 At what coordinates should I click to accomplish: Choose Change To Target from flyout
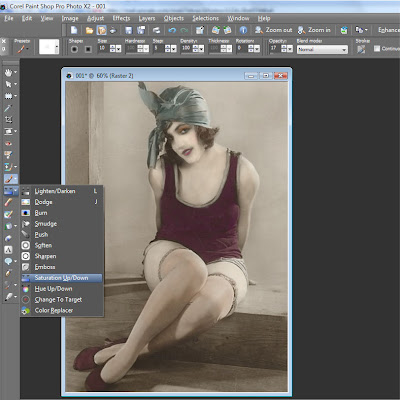pos(61,300)
